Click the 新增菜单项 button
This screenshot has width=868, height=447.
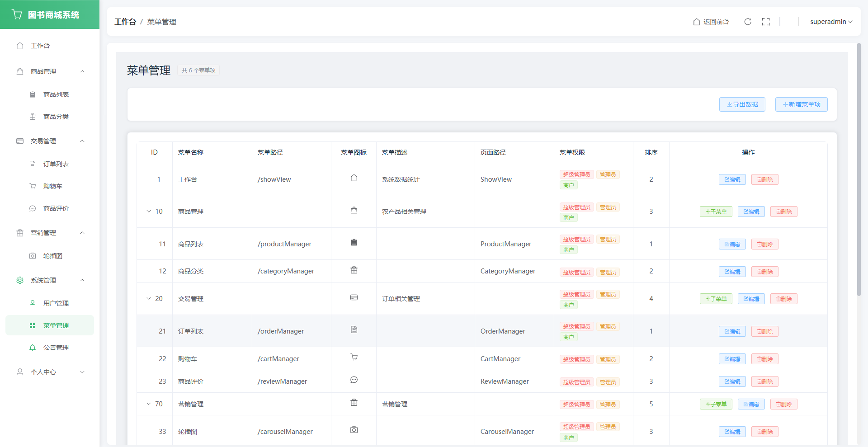click(x=801, y=104)
